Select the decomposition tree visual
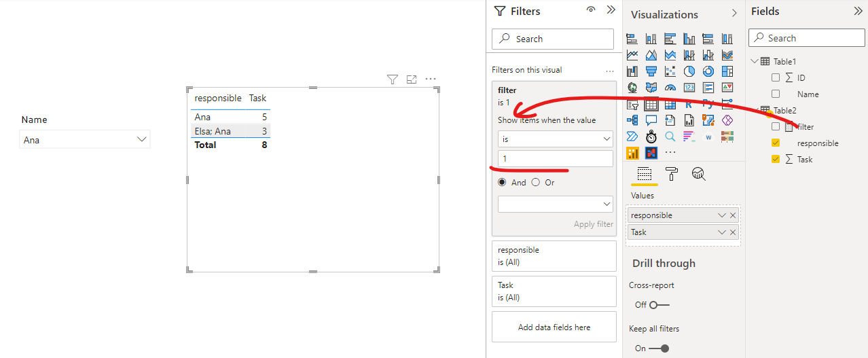Screen dimensions: 868x358 pos(632,120)
